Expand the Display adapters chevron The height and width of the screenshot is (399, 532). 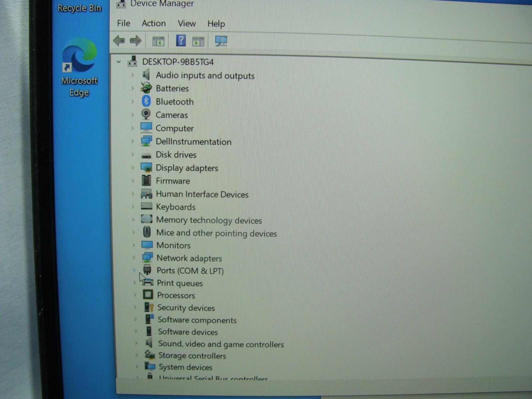(133, 168)
